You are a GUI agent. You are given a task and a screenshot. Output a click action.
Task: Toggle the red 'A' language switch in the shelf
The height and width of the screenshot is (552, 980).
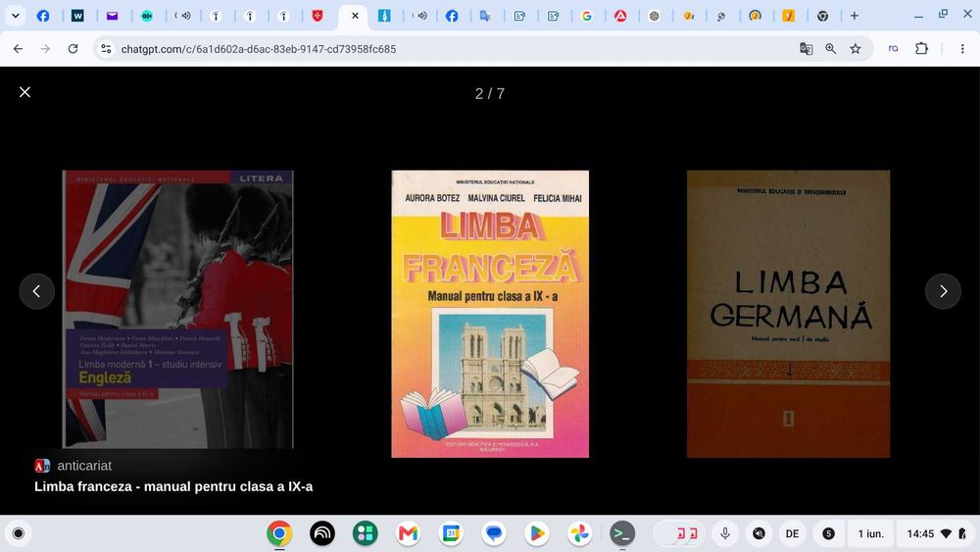click(678, 533)
